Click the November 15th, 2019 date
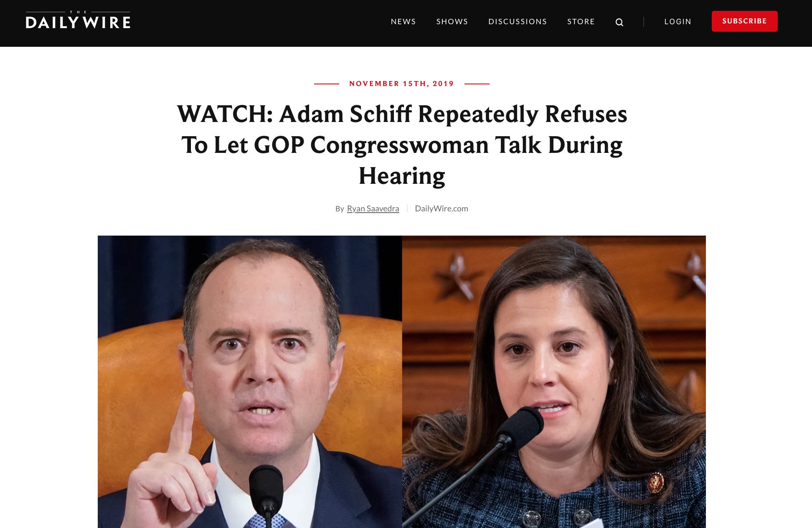 (401, 84)
